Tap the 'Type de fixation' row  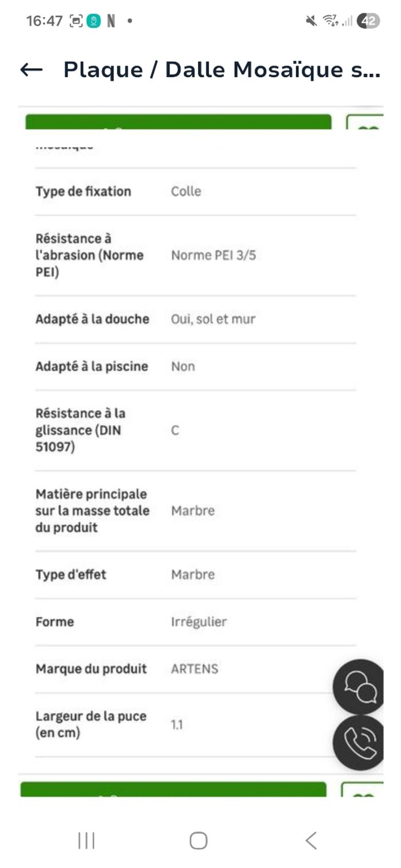point(195,191)
